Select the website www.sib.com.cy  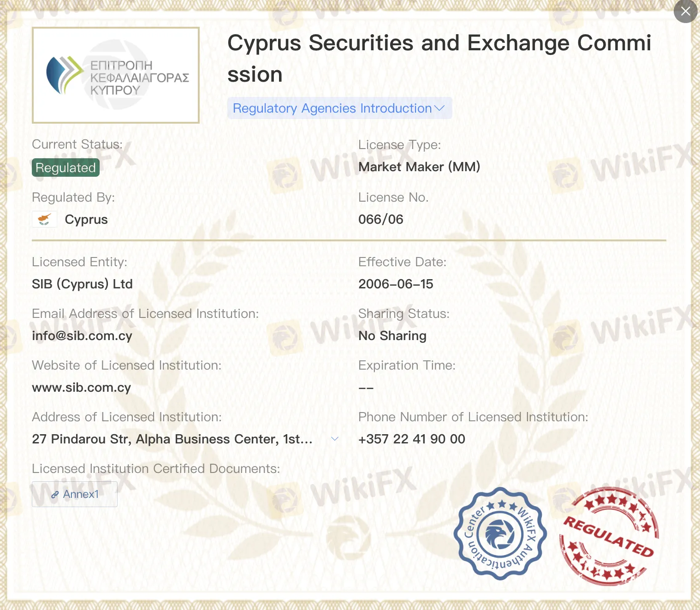82,388
